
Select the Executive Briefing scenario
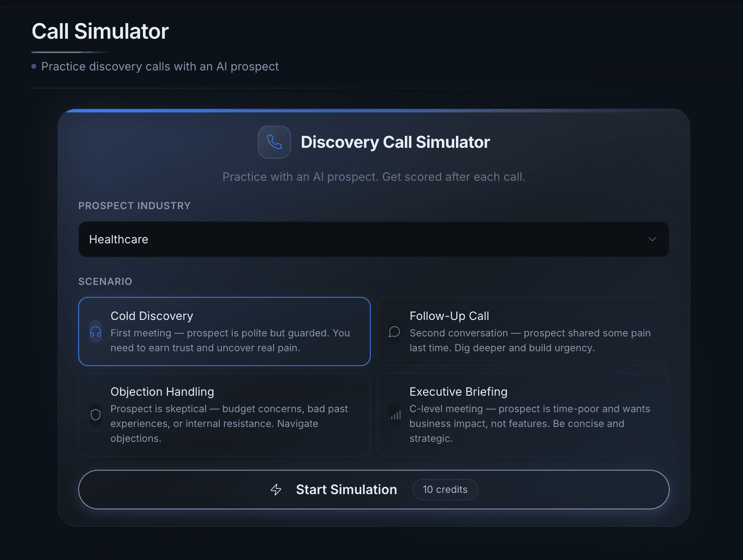click(x=523, y=415)
